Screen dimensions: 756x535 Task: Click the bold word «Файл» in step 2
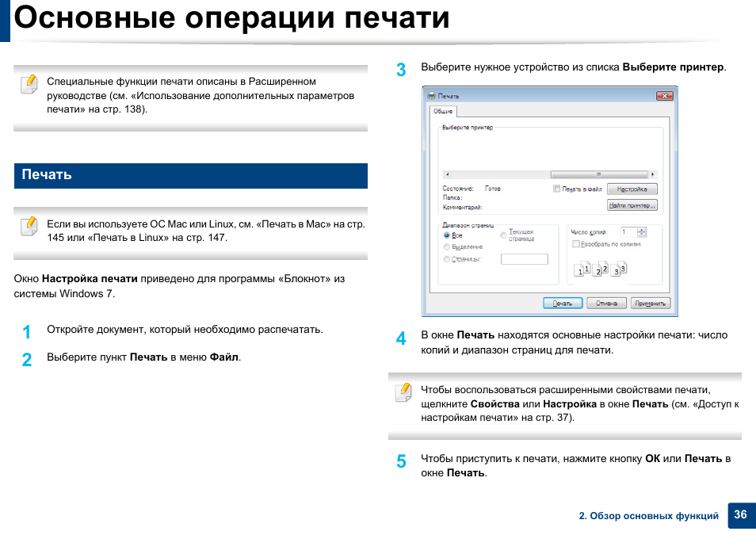(224, 357)
